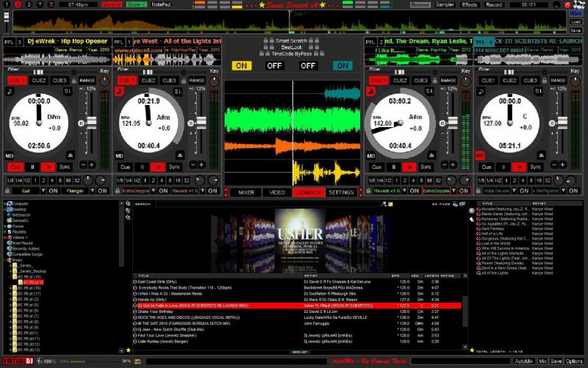Screen dimensions: 588x368
Task: Open Flanger effect dropdown arrow
Action: click(93, 191)
